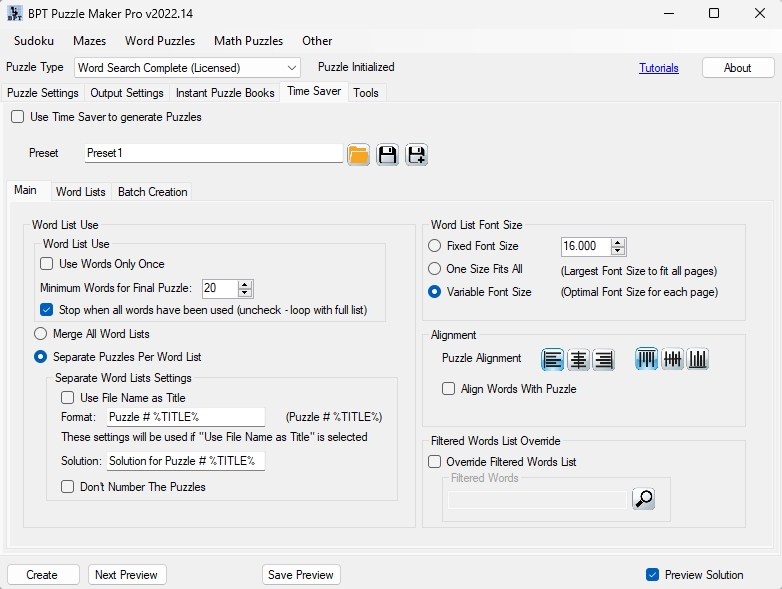Click the Save Preview button
Viewport: 782px width, 589px height.
(x=301, y=575)
